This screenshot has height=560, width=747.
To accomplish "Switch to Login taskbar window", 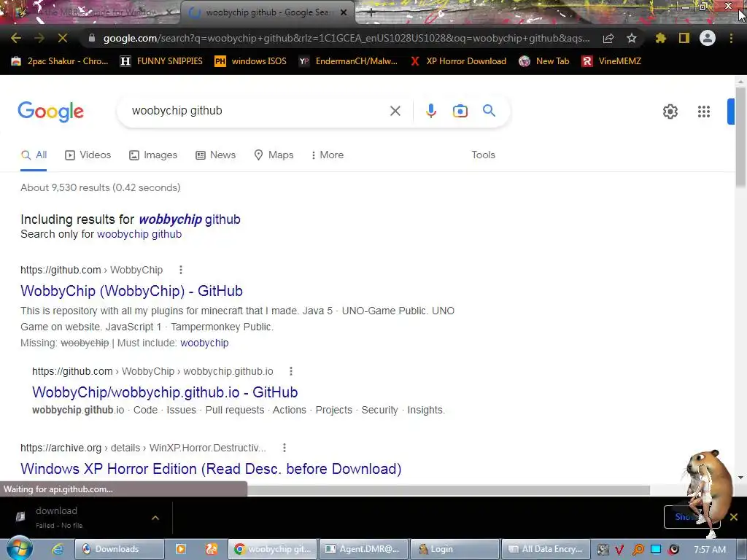I will tap(454, 549).
